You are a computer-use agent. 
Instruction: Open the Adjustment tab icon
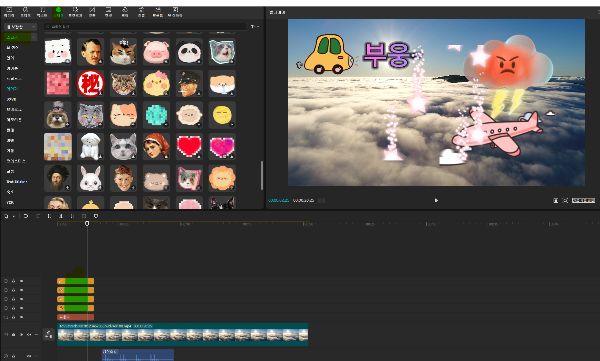coord(141,12)
